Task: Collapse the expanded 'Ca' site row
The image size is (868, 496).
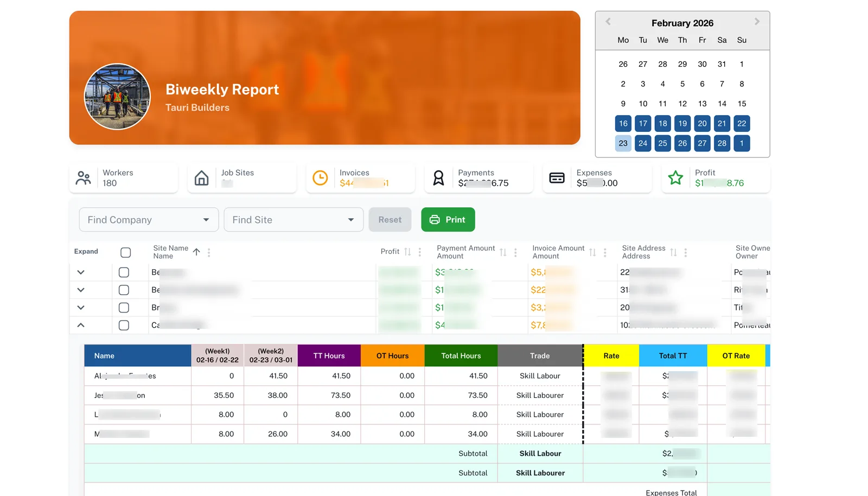Action: coord(81,325)
